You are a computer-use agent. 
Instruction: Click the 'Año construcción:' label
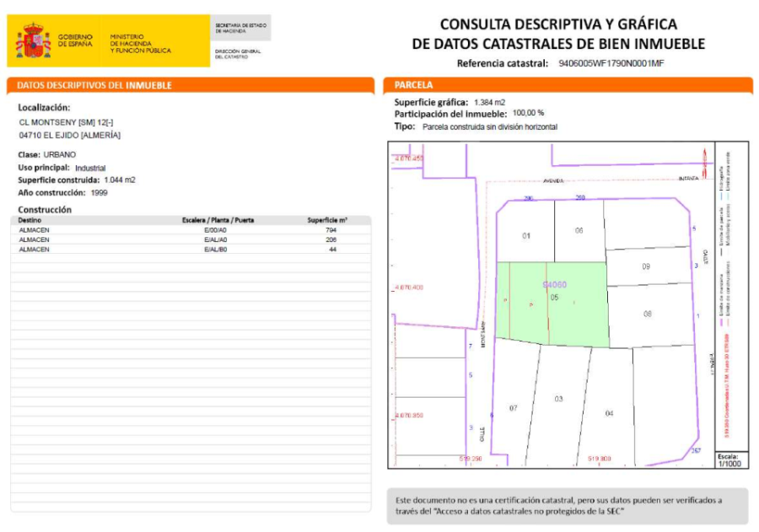[x=51, y=193]
